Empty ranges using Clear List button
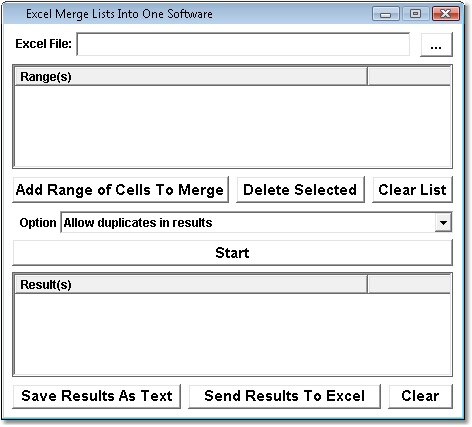This screenshot has width=472, height=427. [x=412, y=190]
